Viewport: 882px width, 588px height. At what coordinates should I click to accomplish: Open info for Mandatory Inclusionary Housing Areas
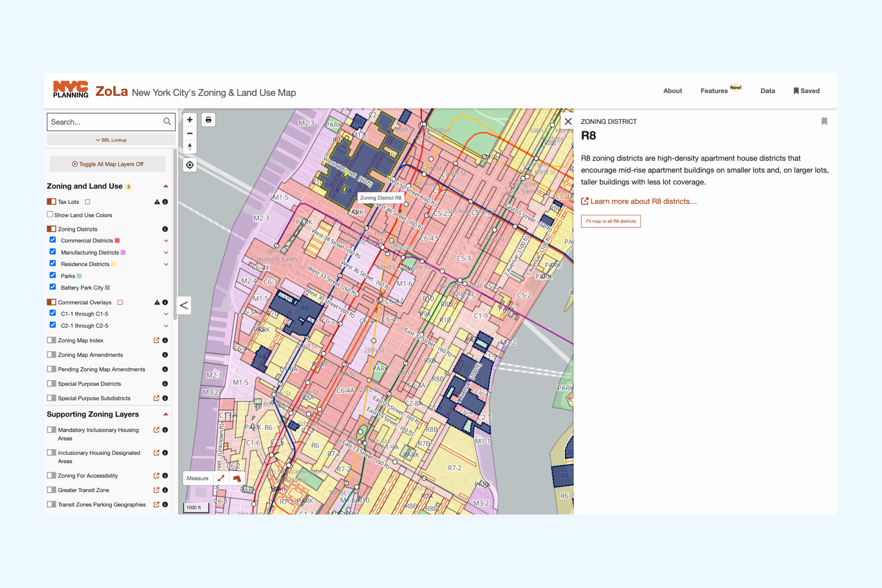[165, 430]
